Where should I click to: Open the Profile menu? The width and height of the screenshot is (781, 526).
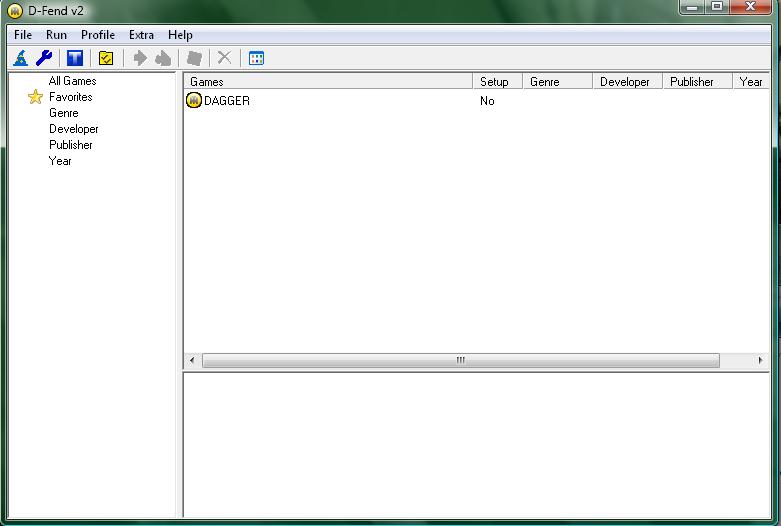click(x=98, y=35)
